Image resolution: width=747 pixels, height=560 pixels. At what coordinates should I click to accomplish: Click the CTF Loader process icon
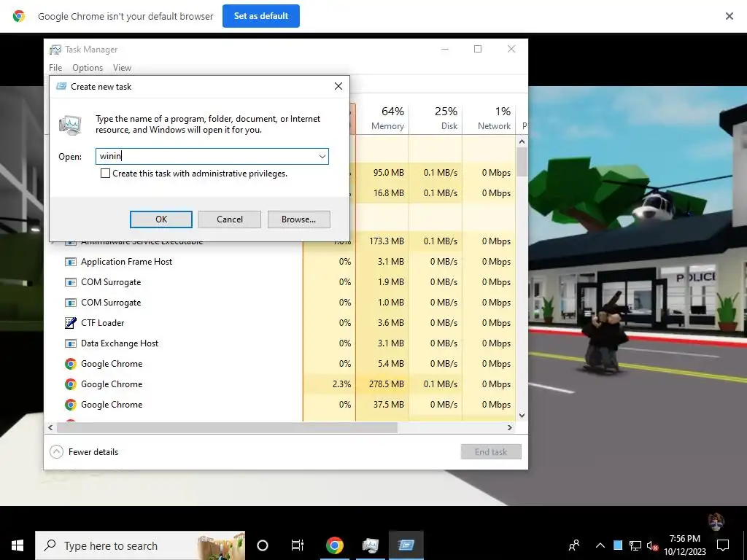click(71, 323)
